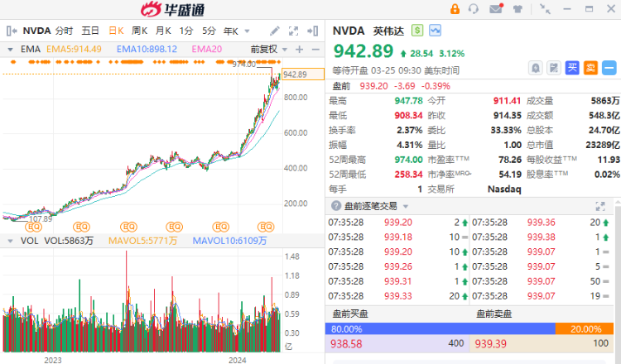This screenshot has height=364, width=621.
Task: Click 总市值 value 23289亿
Action: [603, 145]
